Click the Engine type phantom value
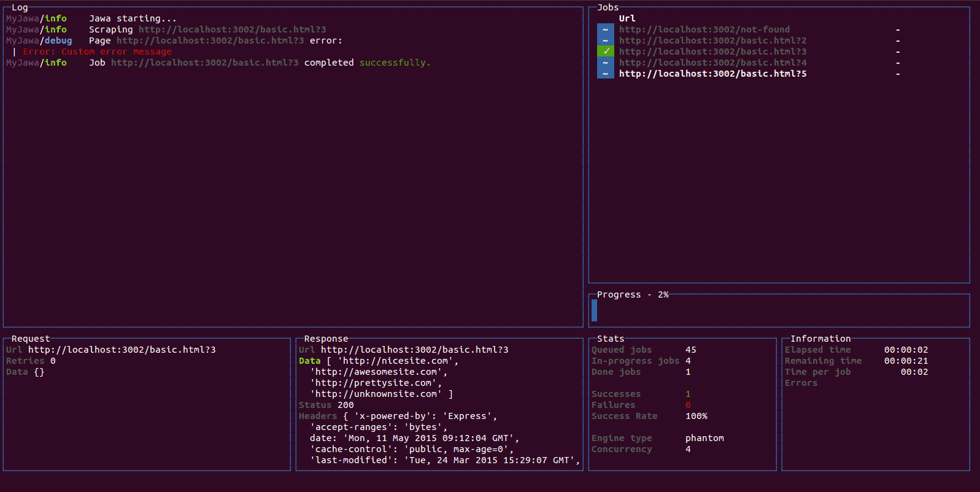 coord(704,438)
